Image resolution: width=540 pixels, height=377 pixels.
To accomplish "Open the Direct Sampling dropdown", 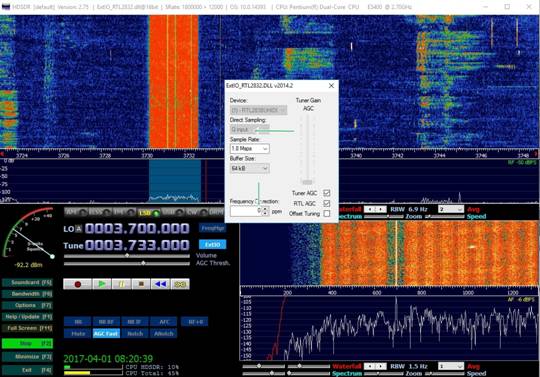I will pos(250,129).
